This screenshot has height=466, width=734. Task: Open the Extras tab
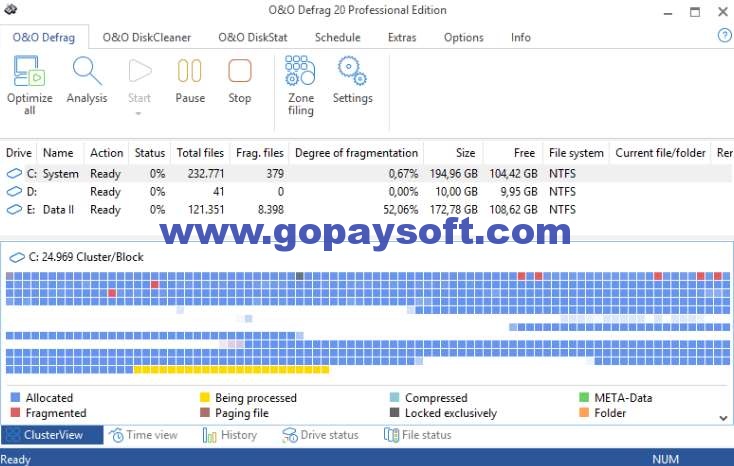[x=402, y=37]
